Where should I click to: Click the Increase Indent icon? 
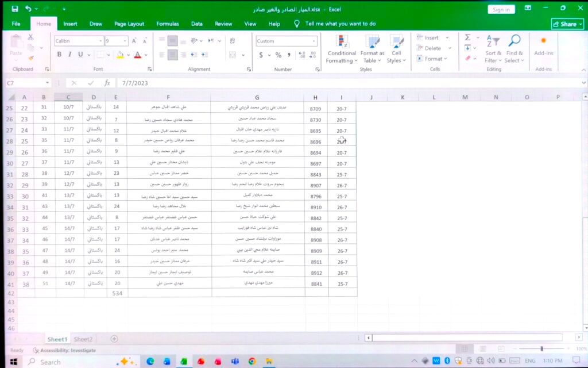coord(204,55)
